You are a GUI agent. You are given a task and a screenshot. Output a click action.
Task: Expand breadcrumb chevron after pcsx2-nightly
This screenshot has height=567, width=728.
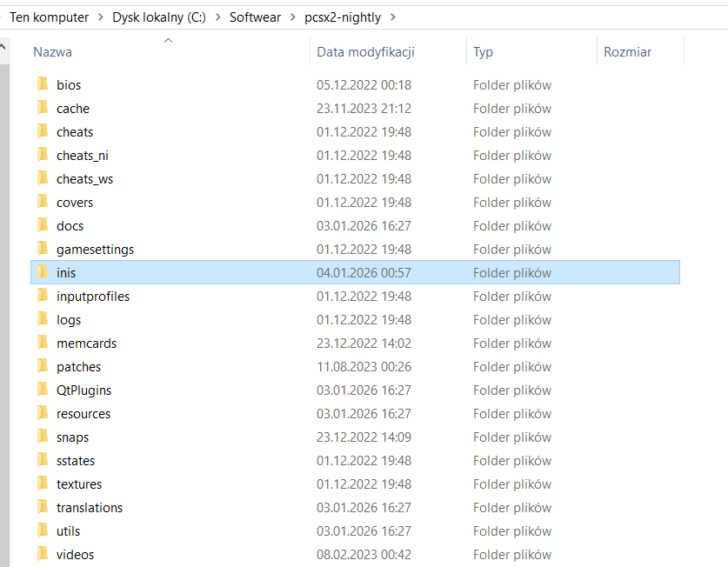tap(393, 17)
